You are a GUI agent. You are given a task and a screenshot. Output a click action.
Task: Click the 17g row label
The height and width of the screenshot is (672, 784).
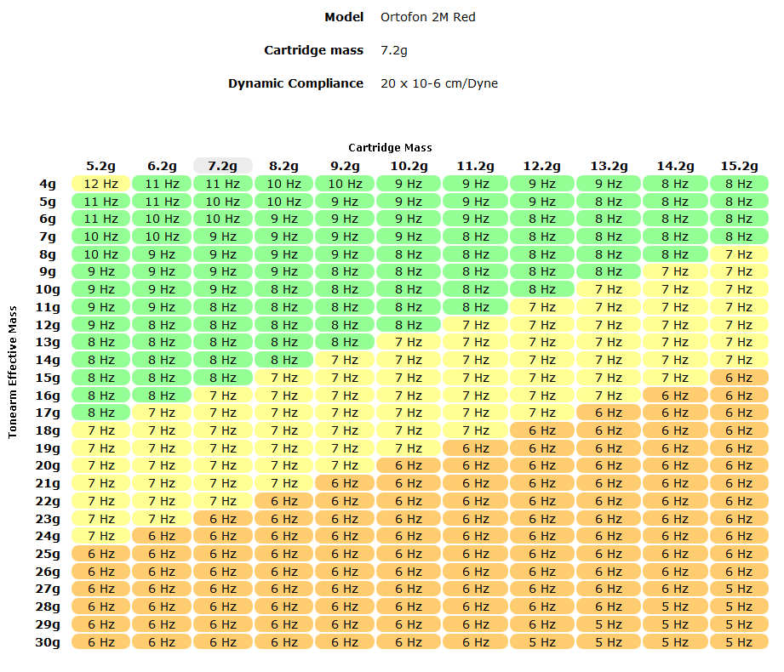coord(48,413)
